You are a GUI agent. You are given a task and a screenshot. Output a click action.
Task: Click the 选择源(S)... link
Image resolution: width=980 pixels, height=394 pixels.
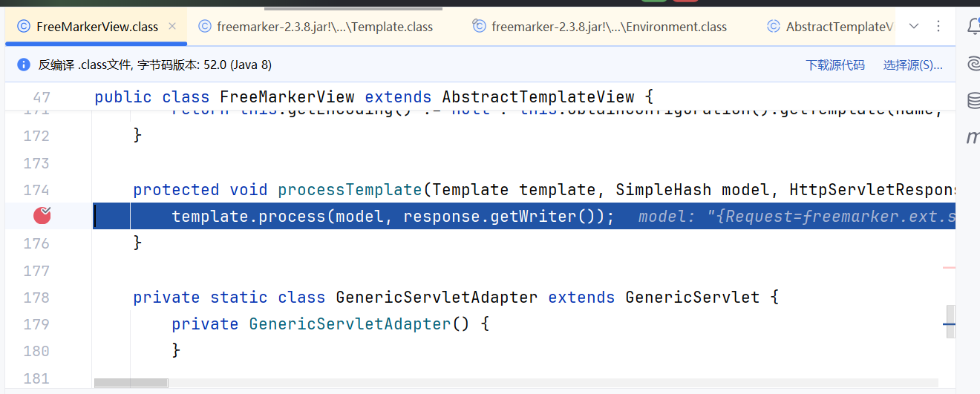912,65
